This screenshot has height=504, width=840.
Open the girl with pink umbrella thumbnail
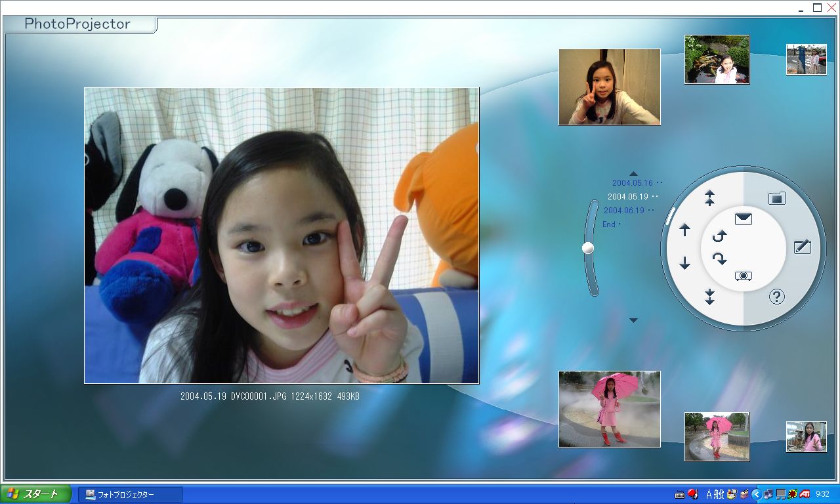(609, 409)
